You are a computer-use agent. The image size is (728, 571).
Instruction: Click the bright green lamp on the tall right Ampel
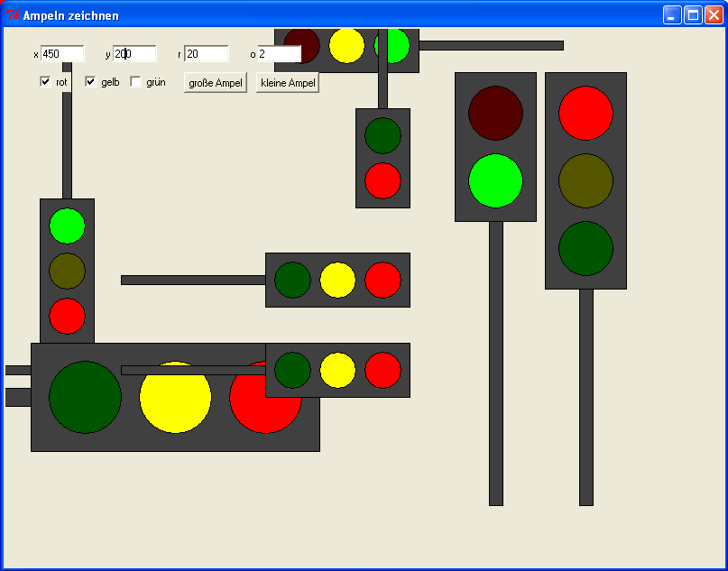(x=495, y=180)
